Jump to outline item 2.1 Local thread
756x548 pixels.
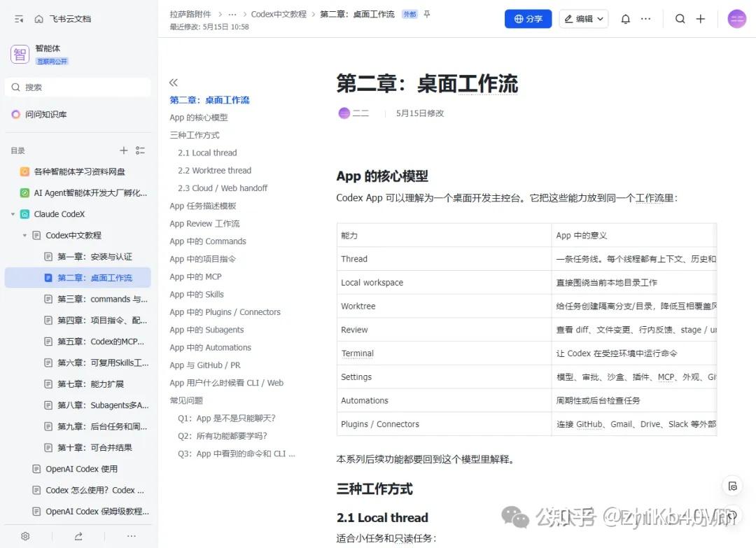(x=207, y=153)
